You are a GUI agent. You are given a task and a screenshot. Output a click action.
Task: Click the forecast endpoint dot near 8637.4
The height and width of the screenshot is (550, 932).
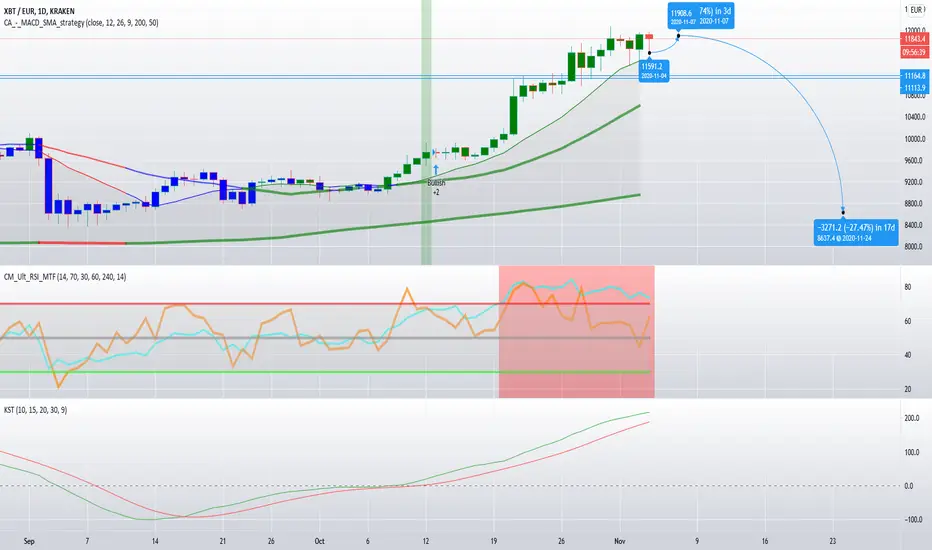click(843, 213)
